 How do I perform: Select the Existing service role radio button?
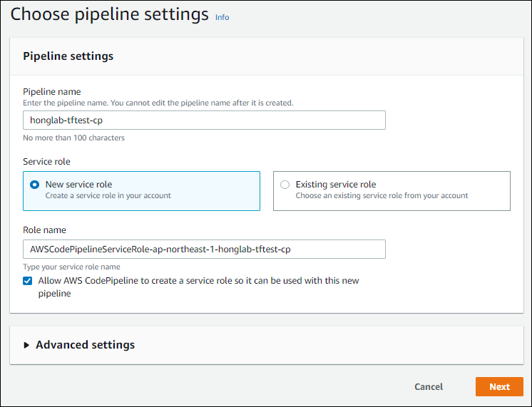pyautogui.click(x=285, y=185)
